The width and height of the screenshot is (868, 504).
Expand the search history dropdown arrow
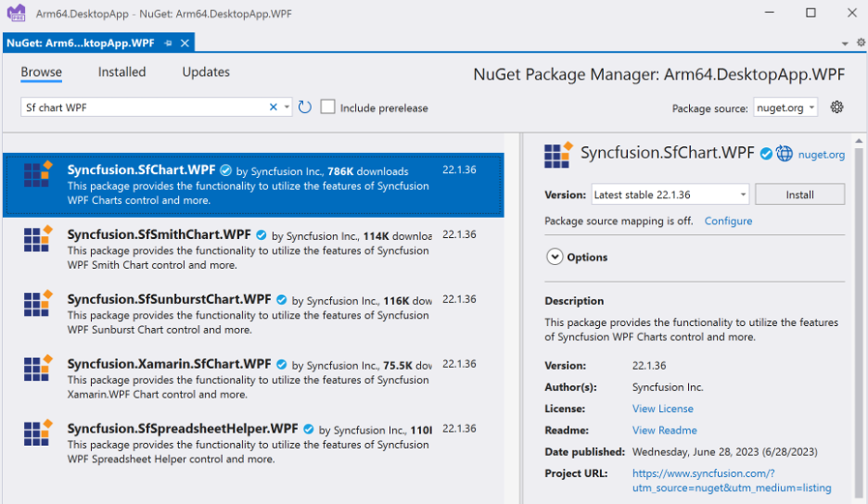click(287, 107)
